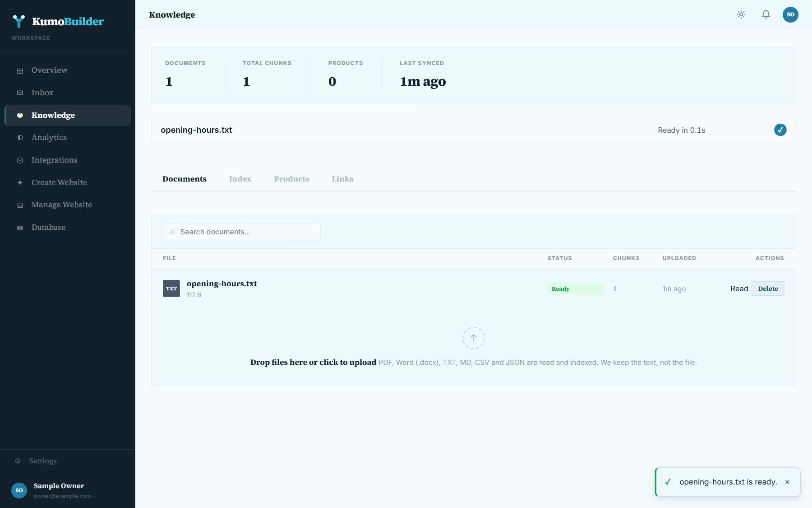Click the blue checkmark on upload row
The height and width of the screenshot is (508, 812).
tap(780, 130)
